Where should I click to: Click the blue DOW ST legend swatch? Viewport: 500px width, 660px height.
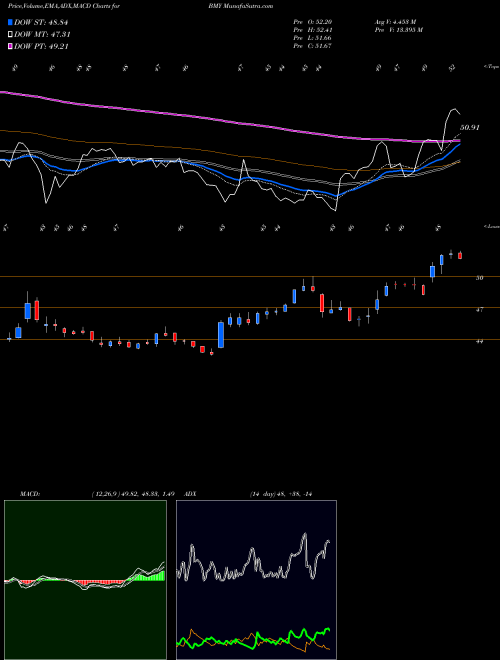click(x=10, y=22)
